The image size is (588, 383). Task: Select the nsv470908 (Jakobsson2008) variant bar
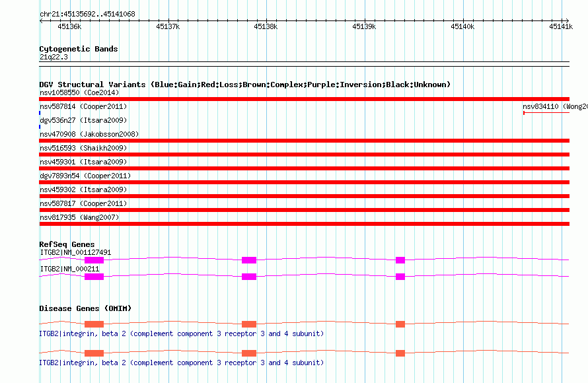304,141
